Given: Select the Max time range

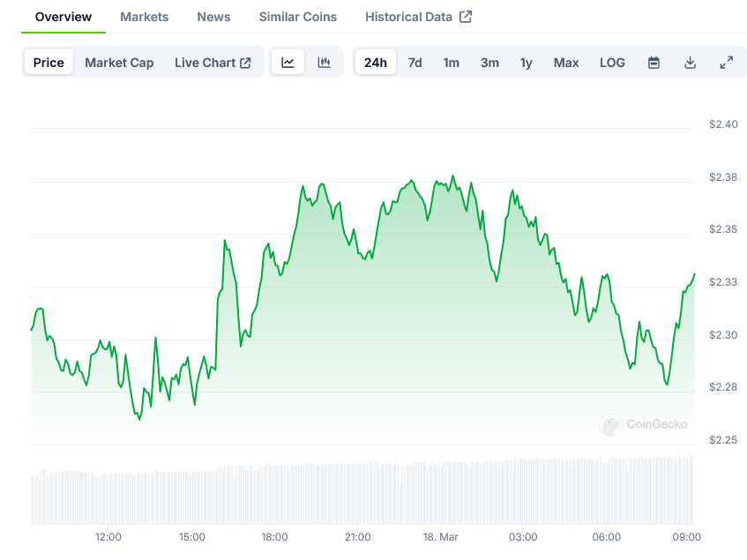Looking at the screenshot, I should pyautogui.click(x=566, y=63).
